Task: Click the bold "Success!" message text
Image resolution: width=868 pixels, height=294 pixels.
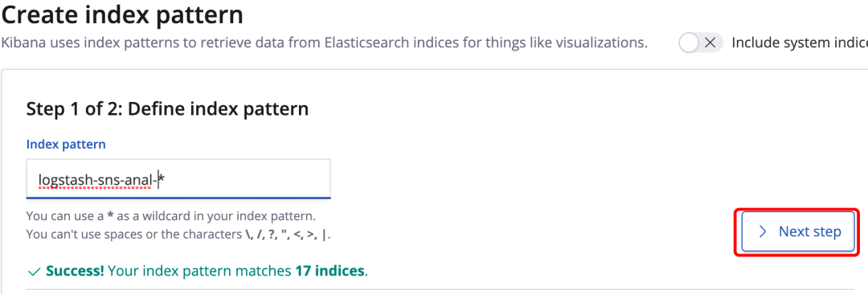Action: (76, 272)
